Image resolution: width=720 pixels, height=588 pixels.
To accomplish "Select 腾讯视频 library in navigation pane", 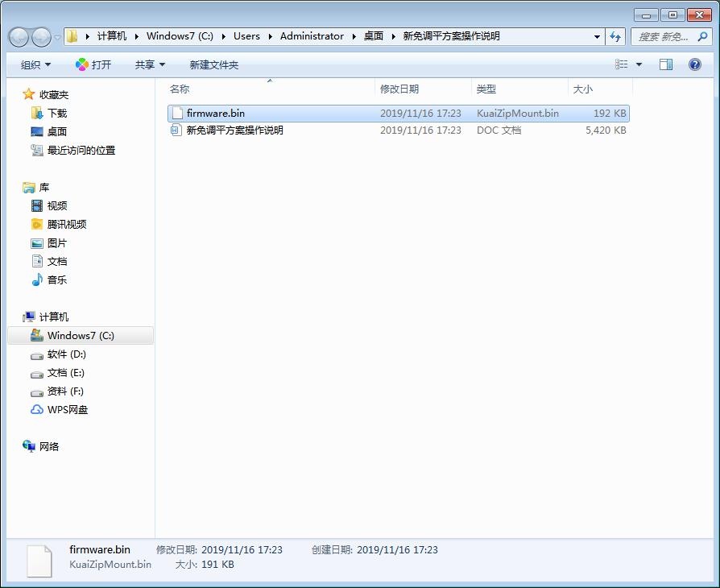I will 66,225.
